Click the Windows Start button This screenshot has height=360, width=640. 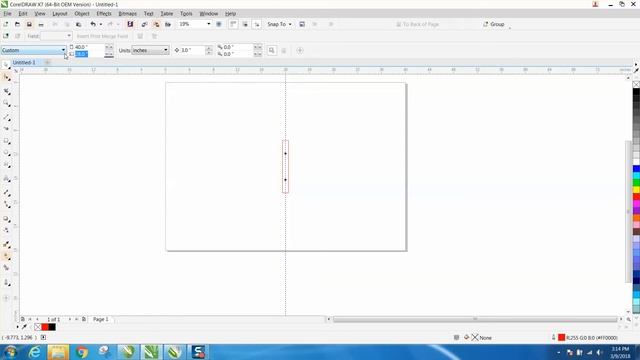coord(10,352)
